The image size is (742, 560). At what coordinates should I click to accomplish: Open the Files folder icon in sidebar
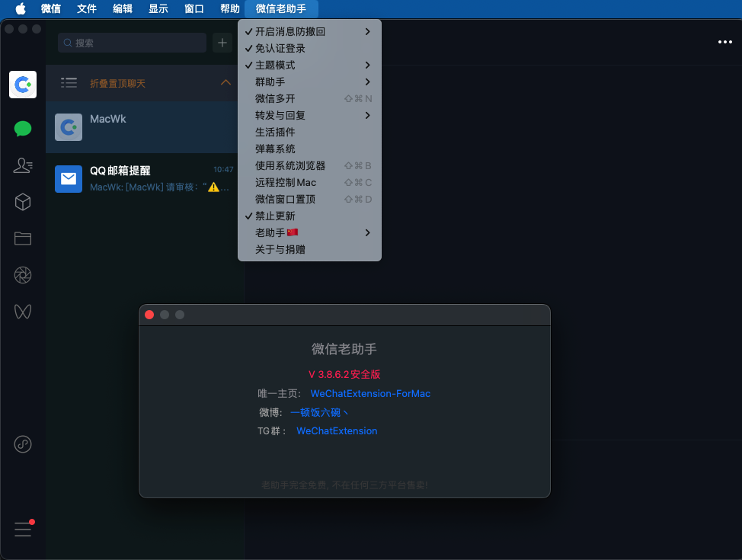[23, 238]
